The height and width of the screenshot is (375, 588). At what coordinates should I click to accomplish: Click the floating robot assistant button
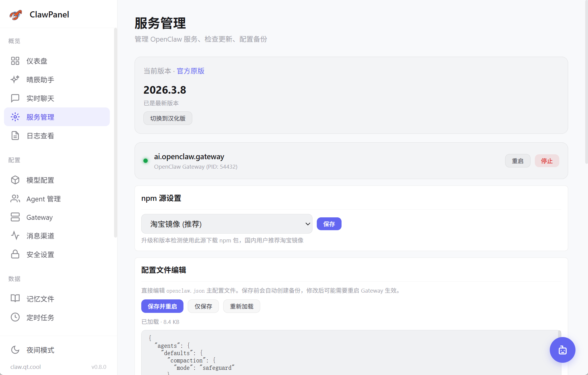click(x=562, y=350)
